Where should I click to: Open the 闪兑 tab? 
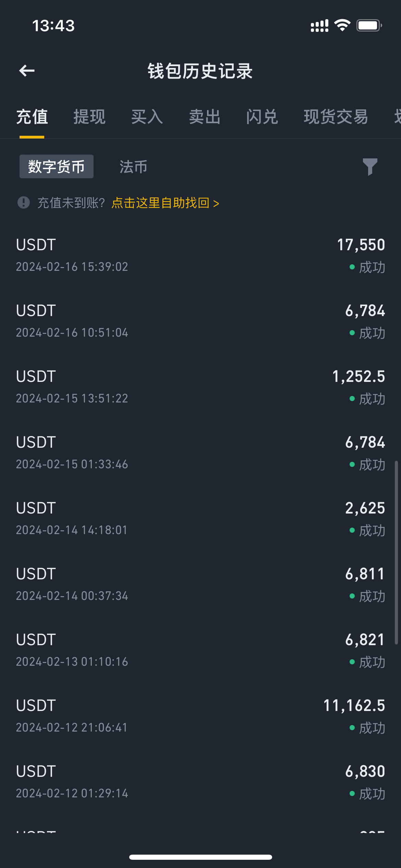262,117
